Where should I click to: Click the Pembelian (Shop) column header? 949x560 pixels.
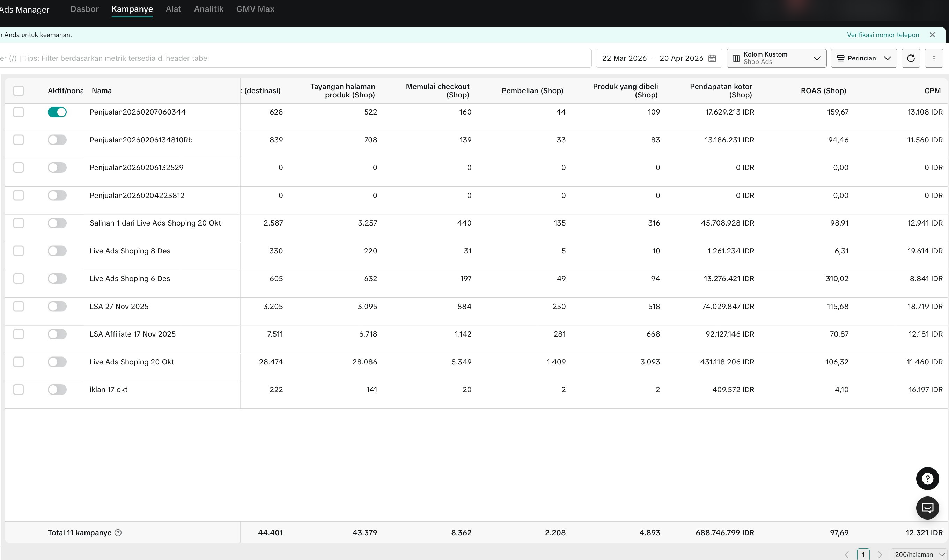pyautogui.click(x=532, y=90)
